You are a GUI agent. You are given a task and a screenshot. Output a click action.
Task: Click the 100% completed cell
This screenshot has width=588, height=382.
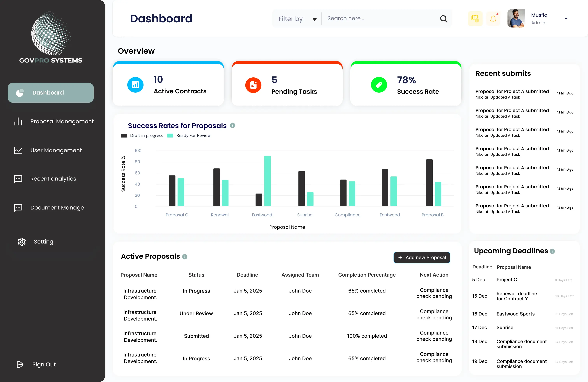point(367,336)
